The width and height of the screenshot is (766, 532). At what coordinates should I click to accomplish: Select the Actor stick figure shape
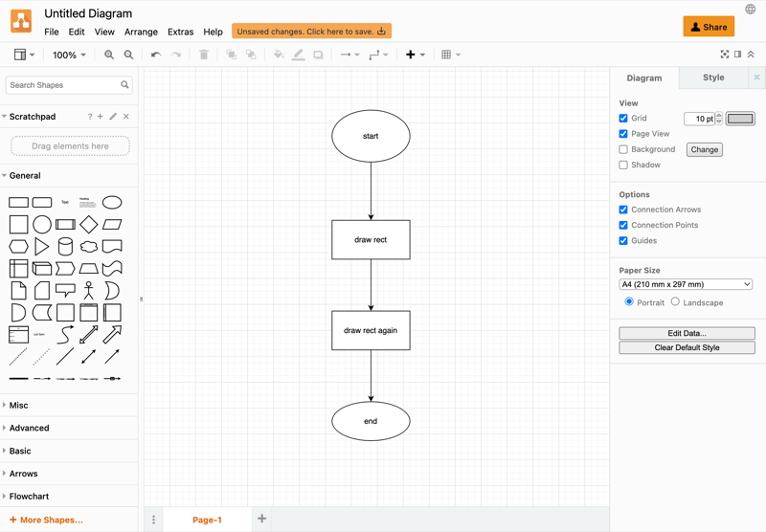coord(88,291)
